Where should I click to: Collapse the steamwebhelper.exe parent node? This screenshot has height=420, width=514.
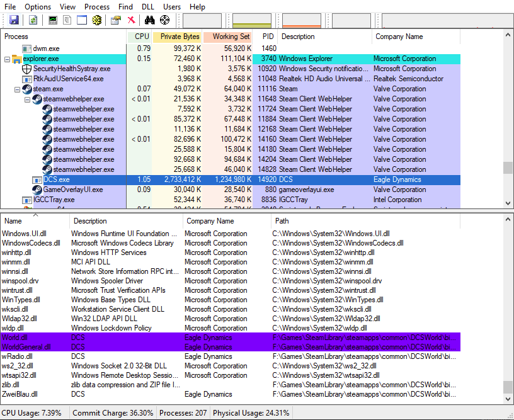pyautogui.click(x=28, y=99)
